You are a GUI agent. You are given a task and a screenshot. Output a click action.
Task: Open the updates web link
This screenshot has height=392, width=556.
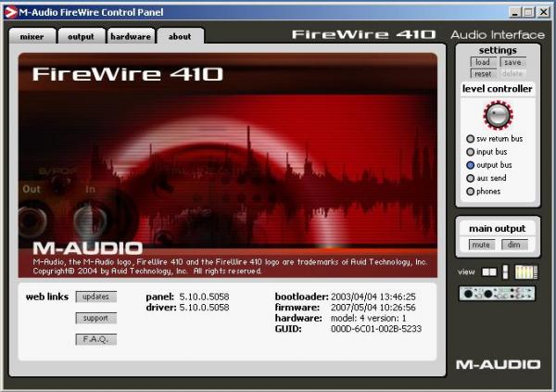point(95,297)
